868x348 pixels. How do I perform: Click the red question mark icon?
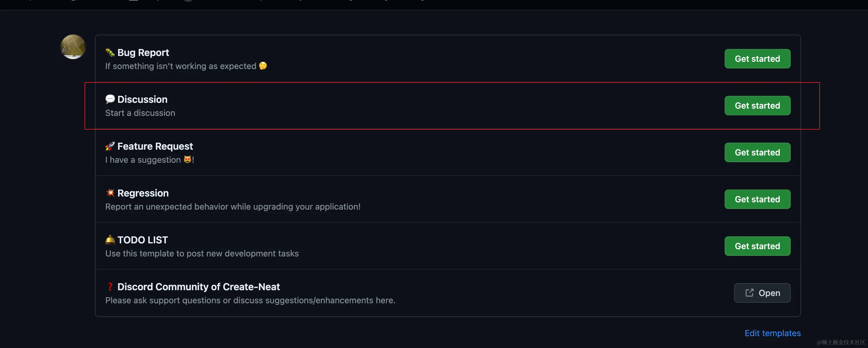110,286
